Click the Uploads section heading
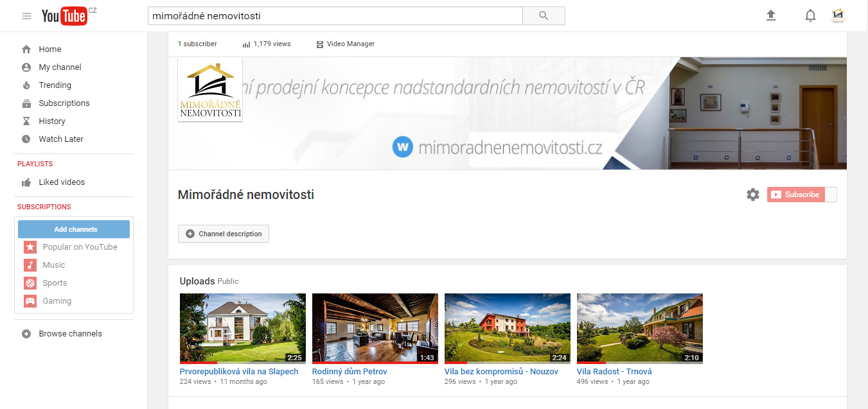 [197, 281]
